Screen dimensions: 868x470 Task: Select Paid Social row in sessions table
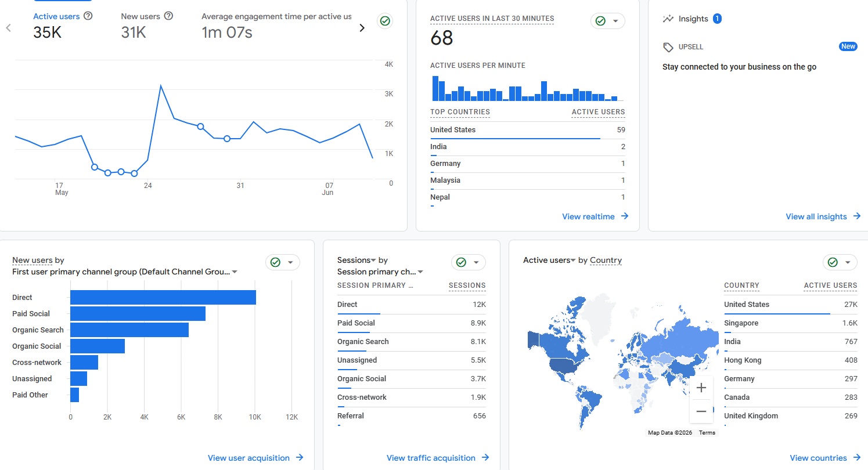(x=412, y=323)
